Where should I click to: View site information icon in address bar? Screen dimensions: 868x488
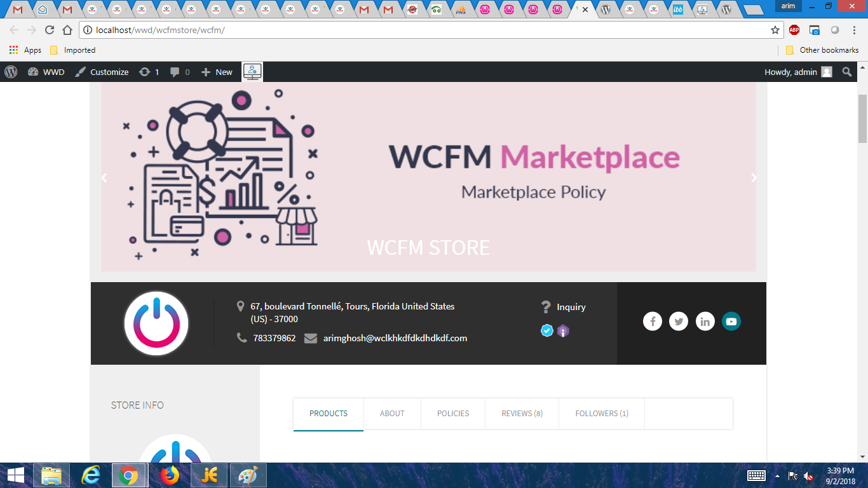(88, 30)
